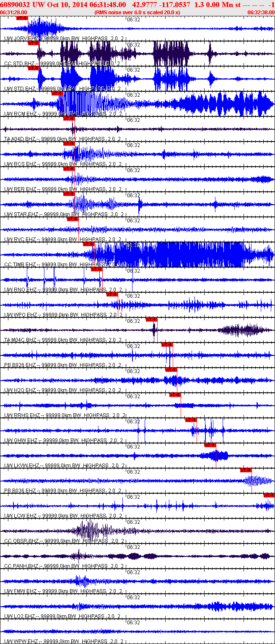Click the pick marker on UW RCM trace

(x=57, y=93)
